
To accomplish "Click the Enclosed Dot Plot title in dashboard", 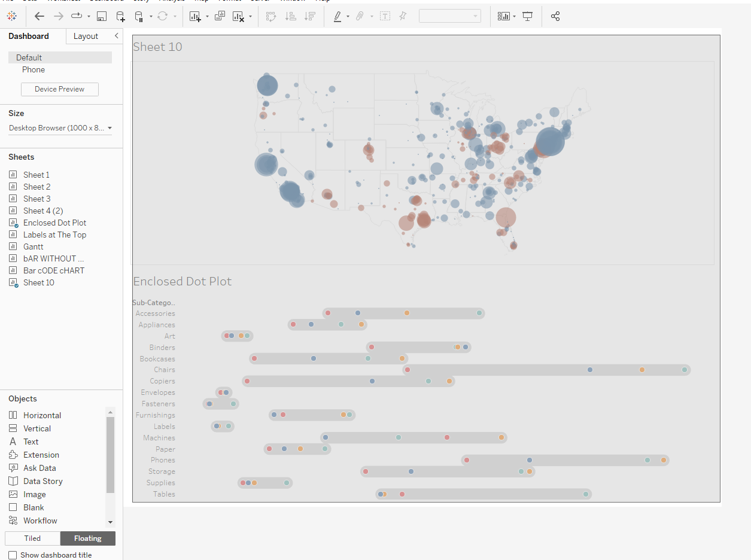I will pos(182,281).
